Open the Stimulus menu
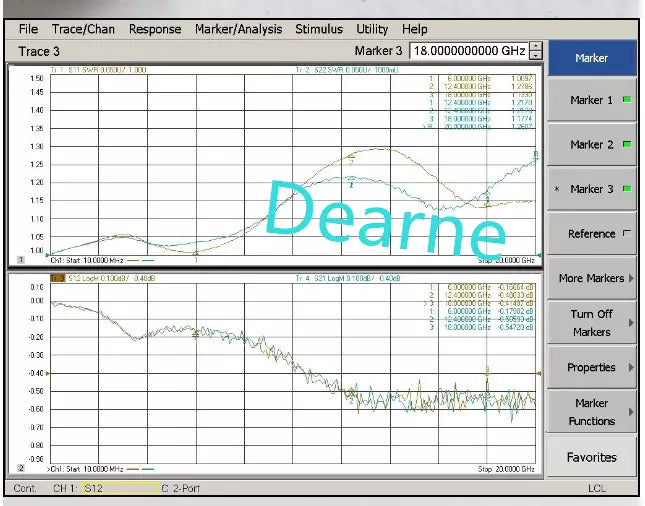 (318, 29)
